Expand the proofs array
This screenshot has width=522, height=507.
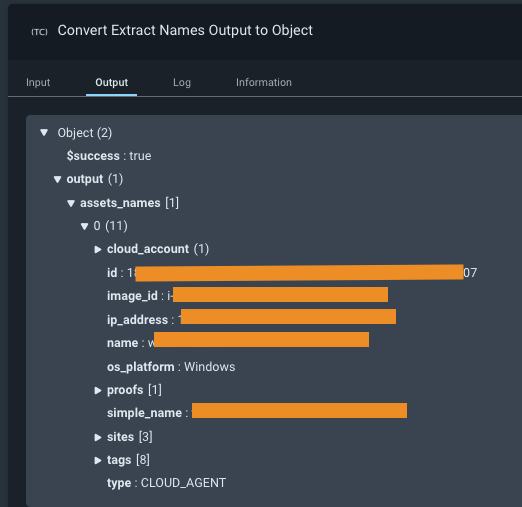(x=98, y=390)
